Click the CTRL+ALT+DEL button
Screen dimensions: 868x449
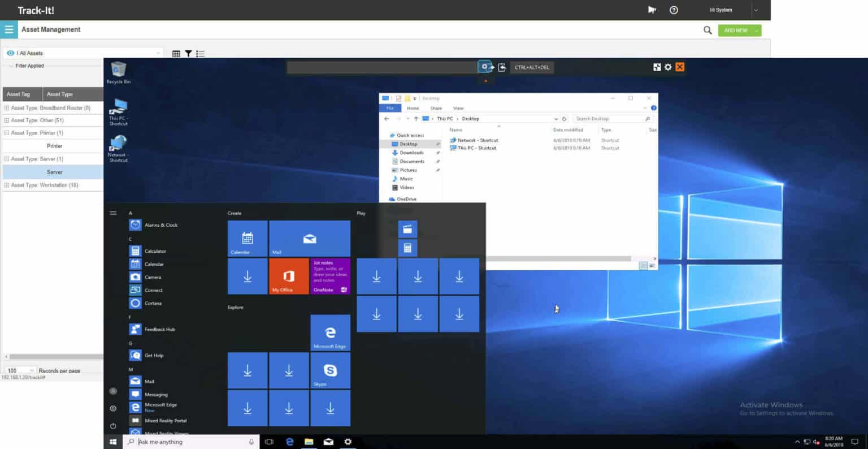click(x=532, y=67)
